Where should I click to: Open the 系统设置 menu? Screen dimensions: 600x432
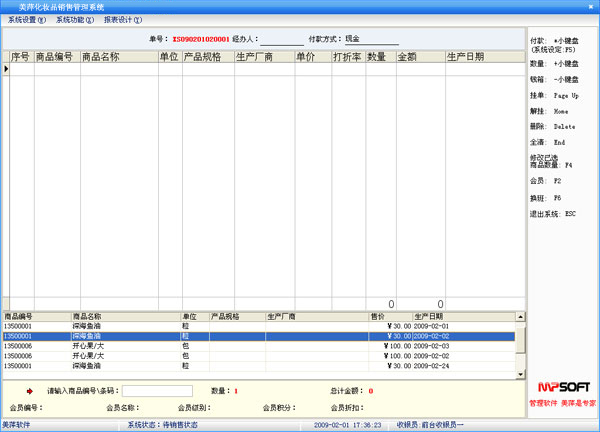[x=27, y=20]
